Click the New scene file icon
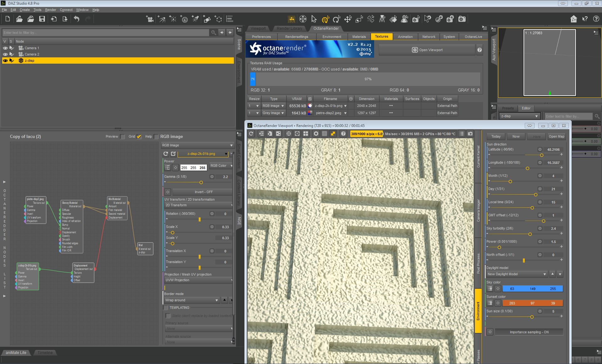This screenshot has width=602, height=364. click(x=8, y=19)
